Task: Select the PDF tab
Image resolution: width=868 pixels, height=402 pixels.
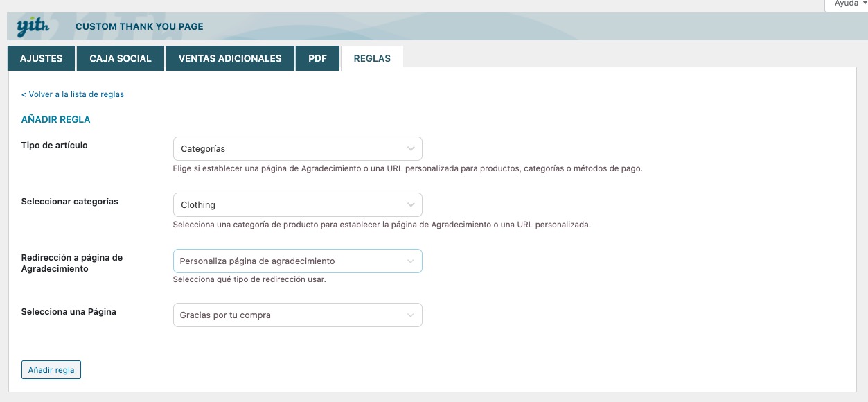Action: (x=317, y=58)
